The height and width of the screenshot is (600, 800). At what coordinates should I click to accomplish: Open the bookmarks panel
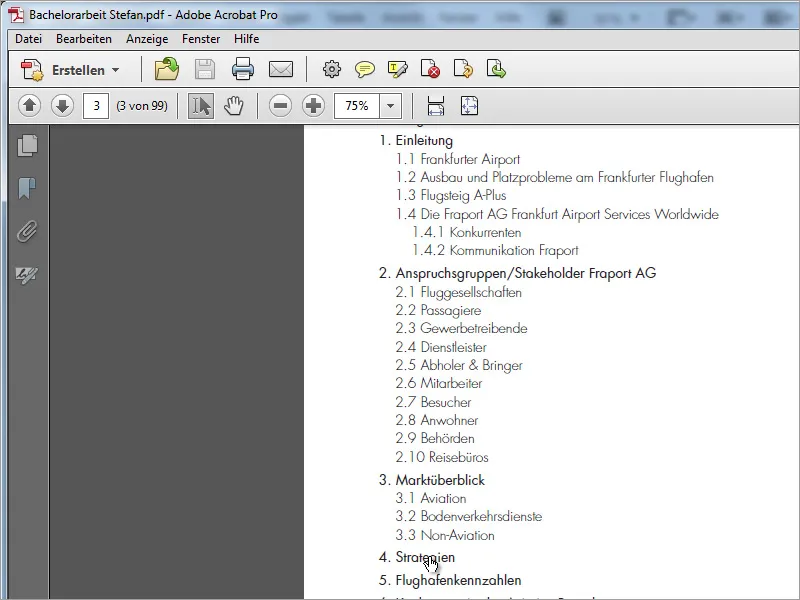(27, 190)
